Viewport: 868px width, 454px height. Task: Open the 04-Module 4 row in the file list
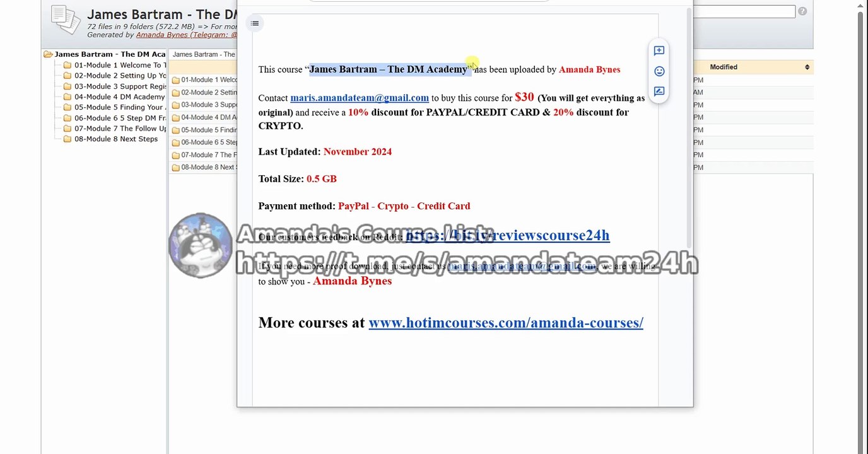[x=209, y=117]
